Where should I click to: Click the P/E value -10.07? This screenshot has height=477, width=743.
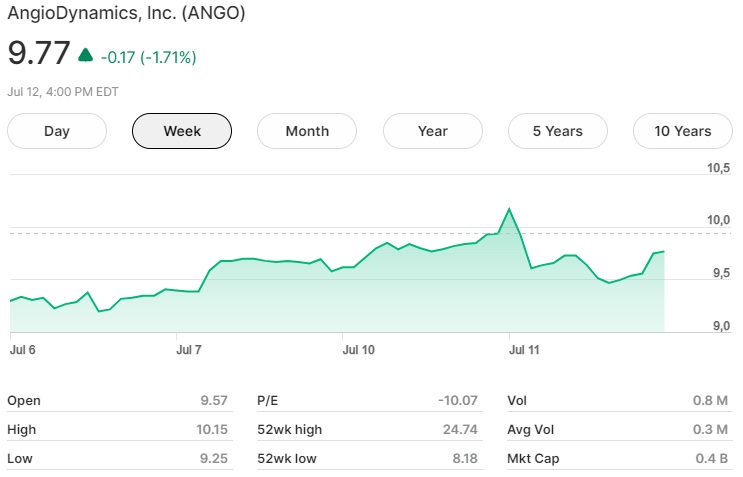458,401
